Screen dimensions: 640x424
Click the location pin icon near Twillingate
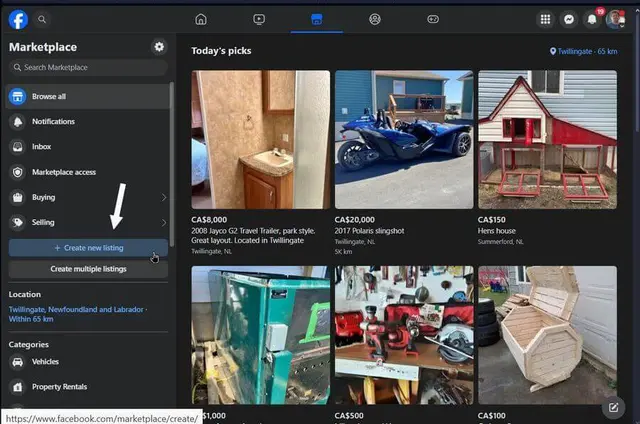pos(553,51)
